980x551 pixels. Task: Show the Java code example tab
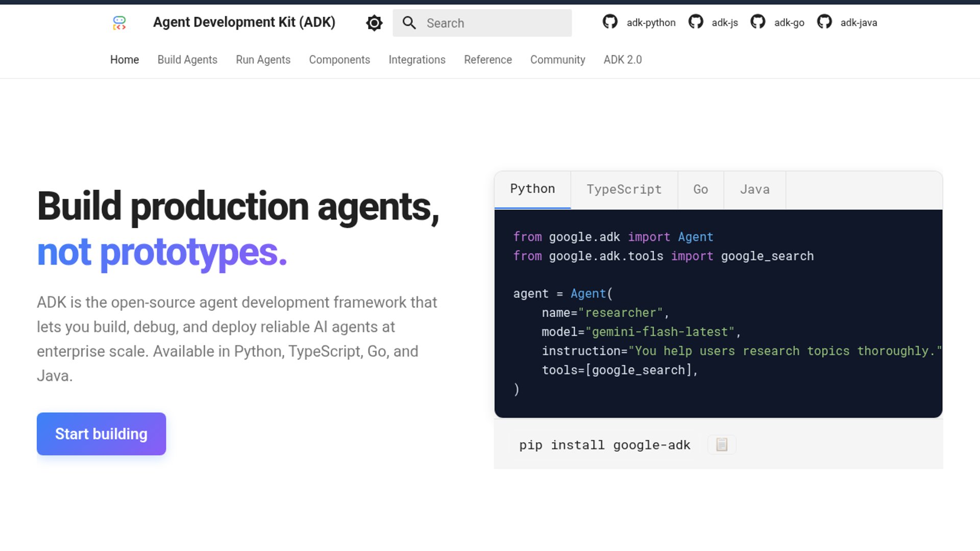point(754,190)
